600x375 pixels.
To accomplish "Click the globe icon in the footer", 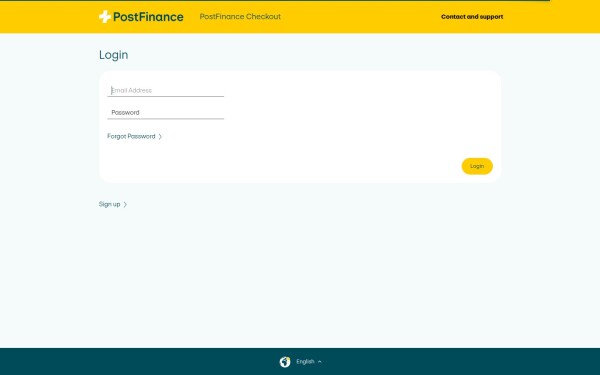I will pos(285,362).
